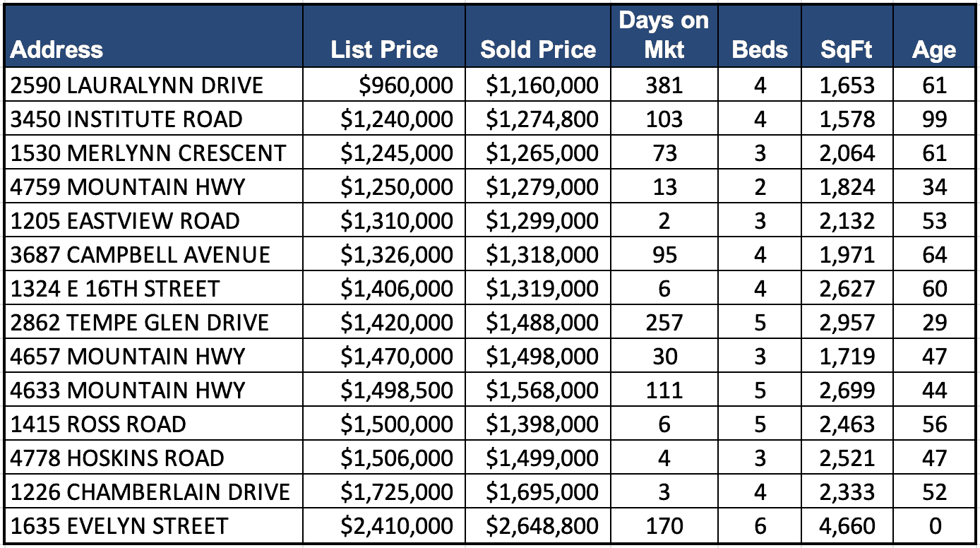Click the Age column header
The width and height of the screenshot is (980, 548).
click(x=933, y=49)
